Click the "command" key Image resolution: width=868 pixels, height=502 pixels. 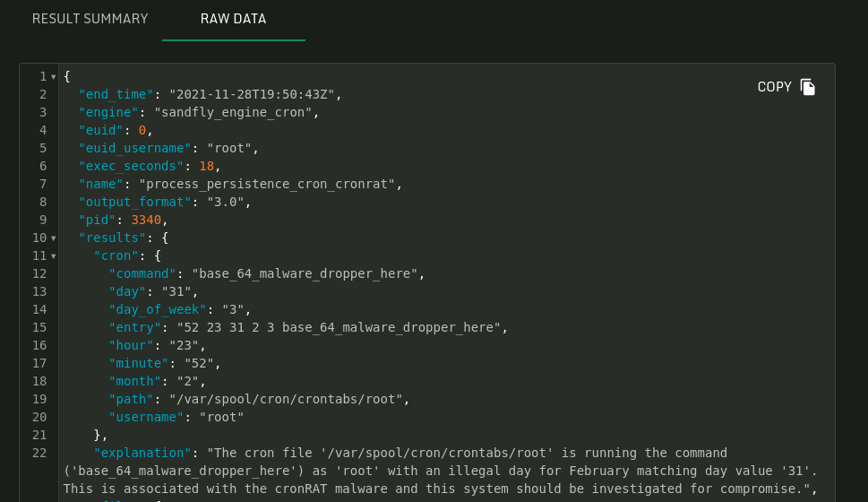point(142,273)
